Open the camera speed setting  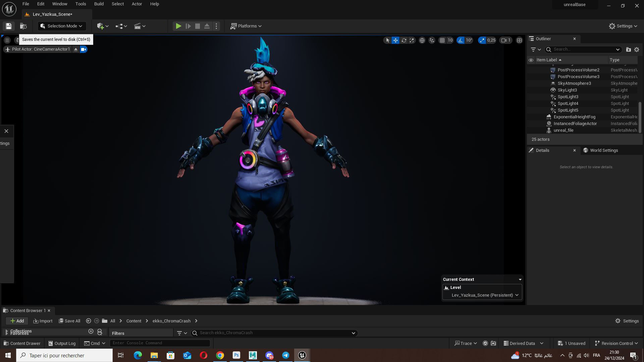point(506,40)
